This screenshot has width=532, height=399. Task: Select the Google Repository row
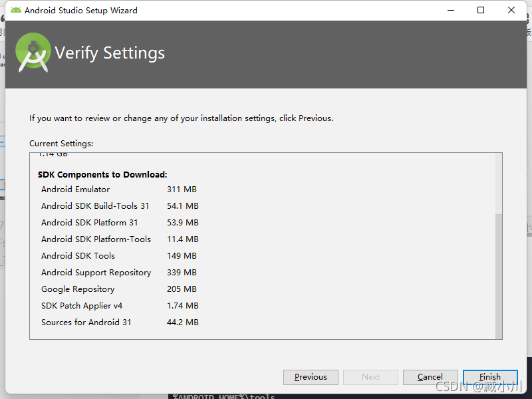pos(119,289)
